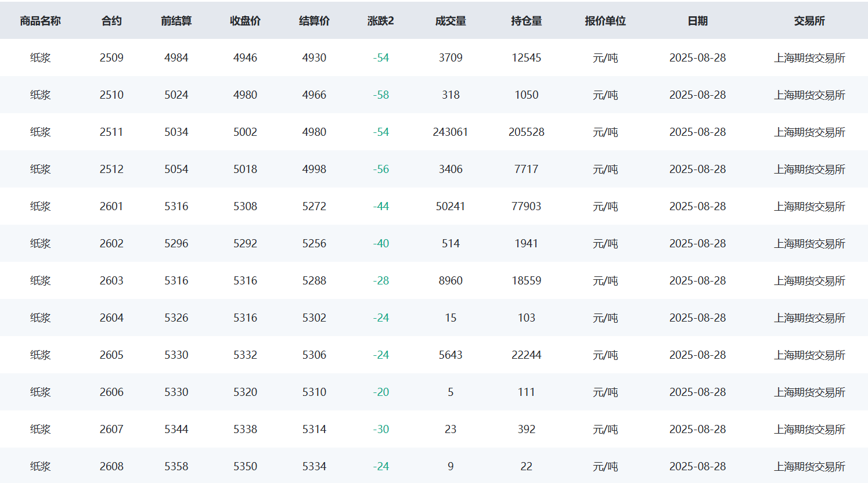
Task: Click the 收盘价 column header
Action: 245,21
